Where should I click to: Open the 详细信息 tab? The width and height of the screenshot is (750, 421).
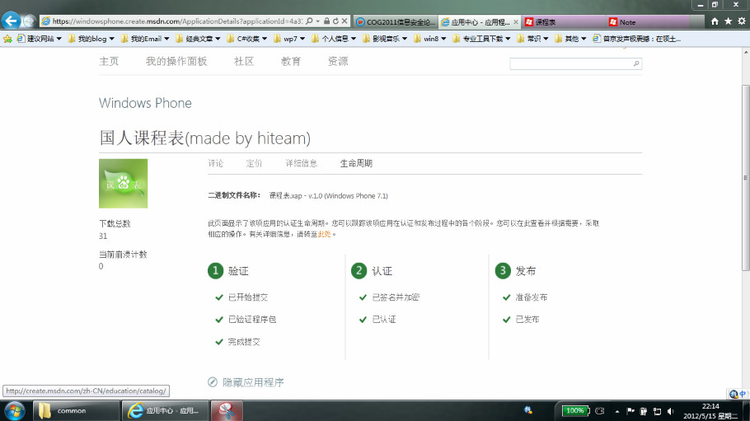pos(301,164)
